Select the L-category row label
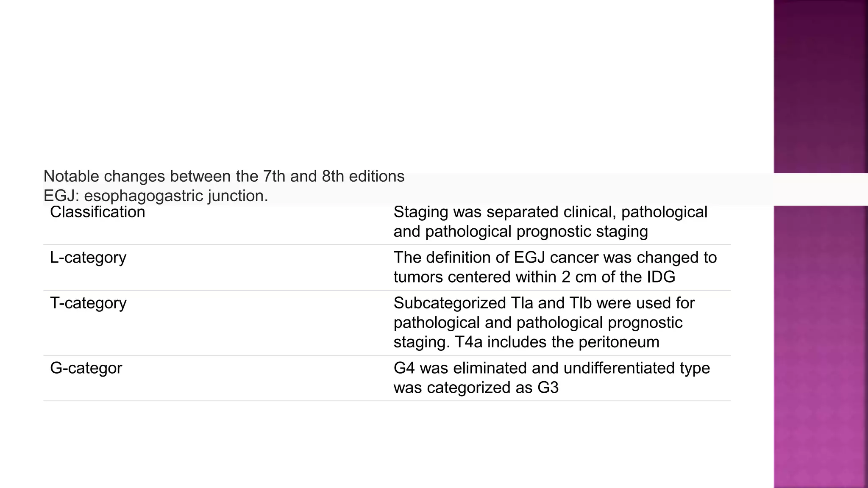 tap(88, 258)
